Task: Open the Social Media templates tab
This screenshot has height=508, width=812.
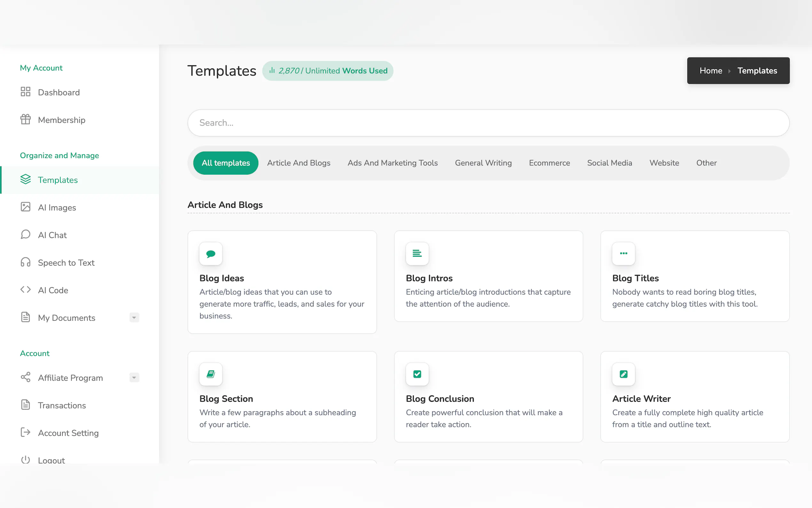Action: coord(609,163)
